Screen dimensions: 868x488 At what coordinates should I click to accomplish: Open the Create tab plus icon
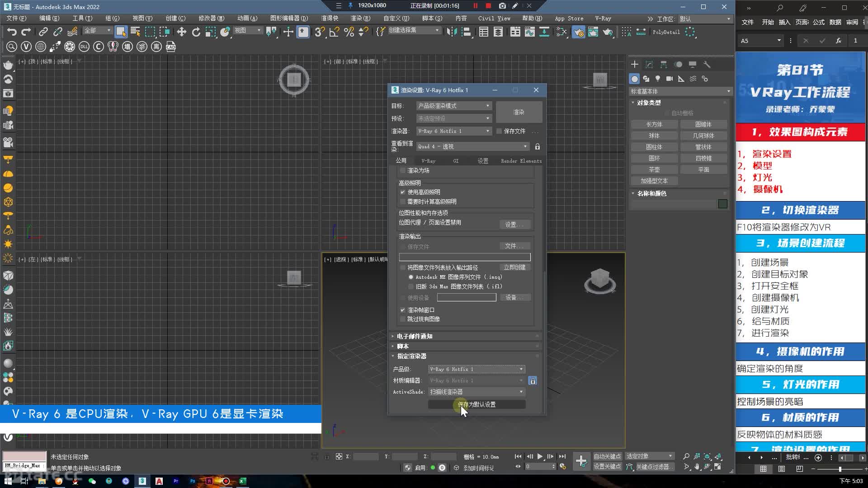635,64
